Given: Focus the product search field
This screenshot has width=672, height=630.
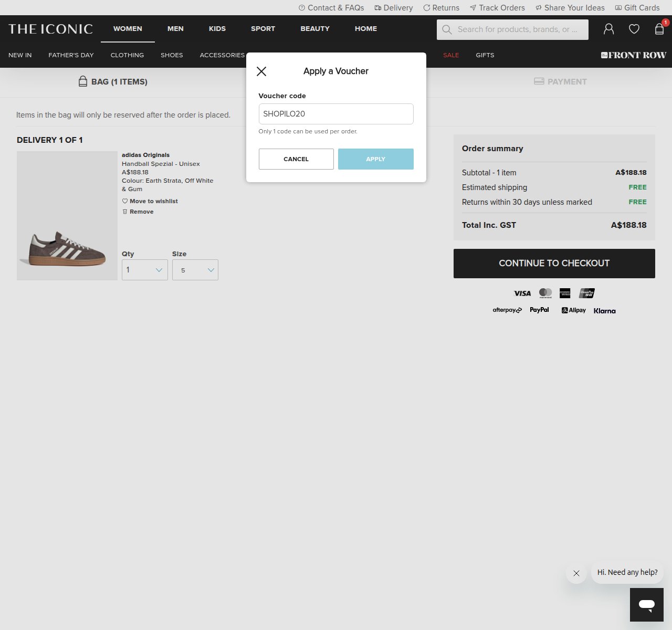Looking at the screenshot, I should coord(512,30).
